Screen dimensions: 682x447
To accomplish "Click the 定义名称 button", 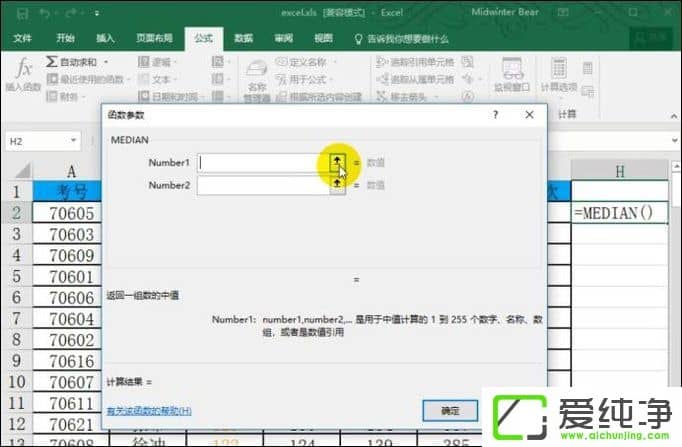I will 302,62.
